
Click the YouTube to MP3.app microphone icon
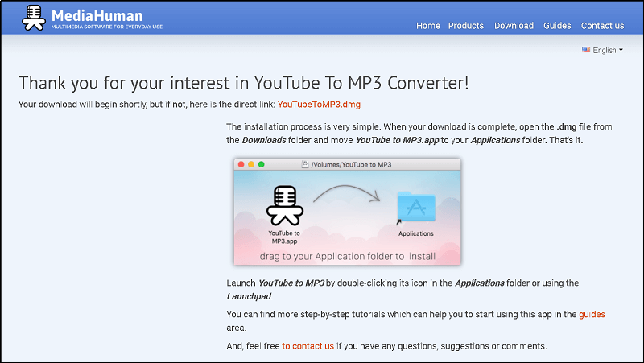pos(285,205)
